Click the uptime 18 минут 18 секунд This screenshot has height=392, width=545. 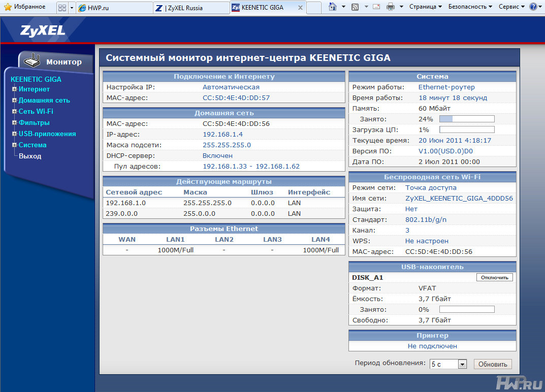453,97
